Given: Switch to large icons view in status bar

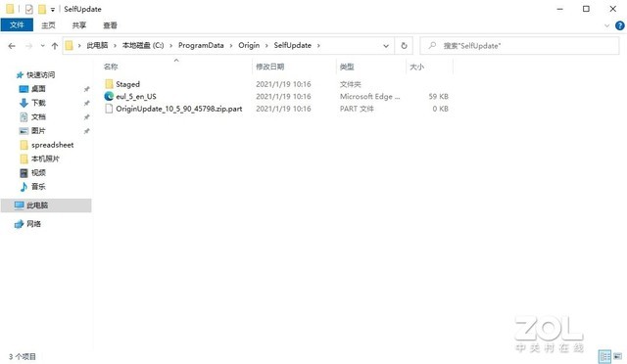Looking at the screenshot, I should pos(618,356).
